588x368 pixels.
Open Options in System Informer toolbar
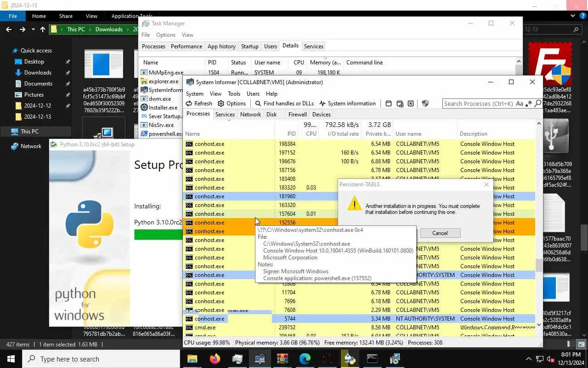[x=232, y=103]
